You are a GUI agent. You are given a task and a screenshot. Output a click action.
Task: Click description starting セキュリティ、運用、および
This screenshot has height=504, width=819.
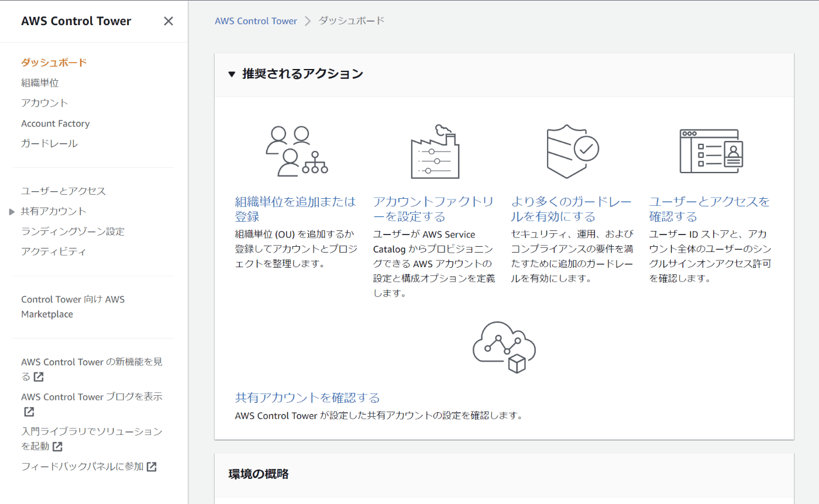click(x=572, y=256)
